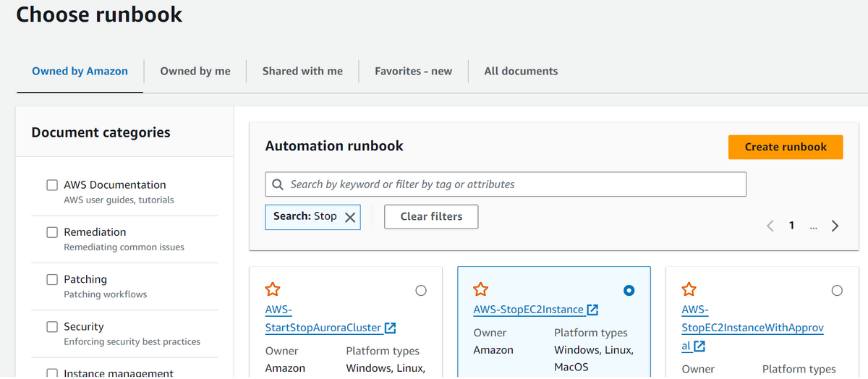This screenshot has width=868, height=379.
Task: Click the Automation runbook heading
Action: point(334,146)
